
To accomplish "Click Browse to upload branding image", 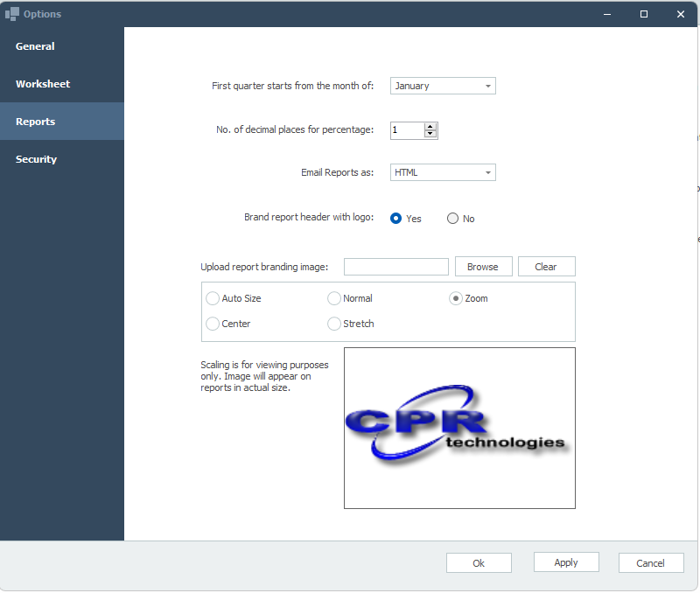I will (484, 267).
